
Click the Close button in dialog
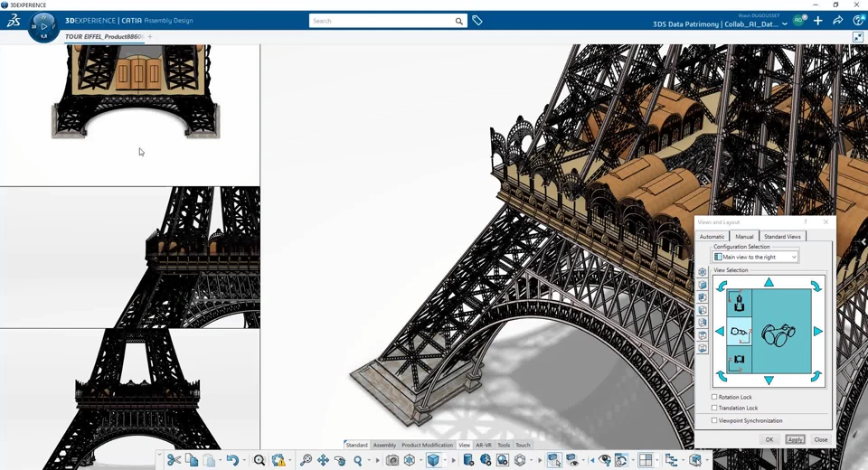(820, 439)
